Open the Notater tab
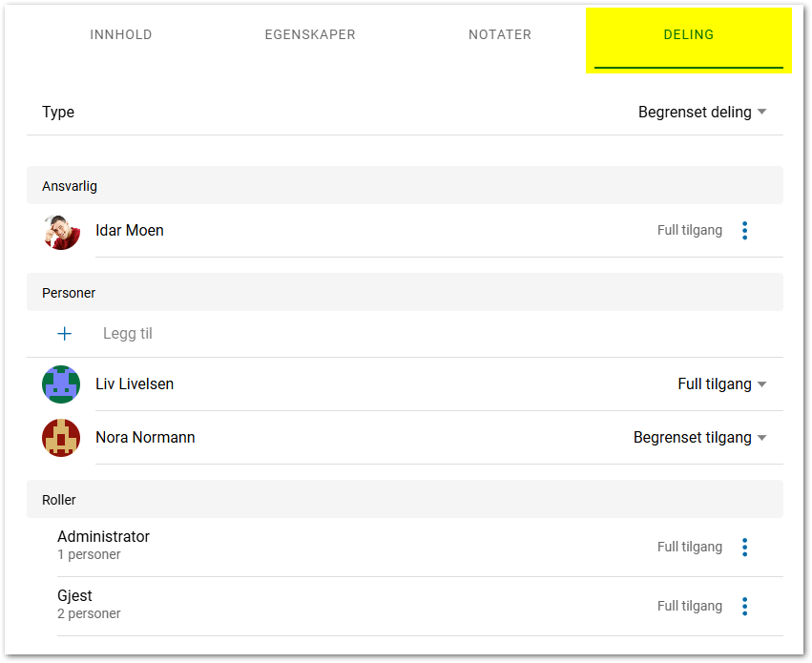The image size is (812, 663). pyautogui.click(x=500, y=35)
